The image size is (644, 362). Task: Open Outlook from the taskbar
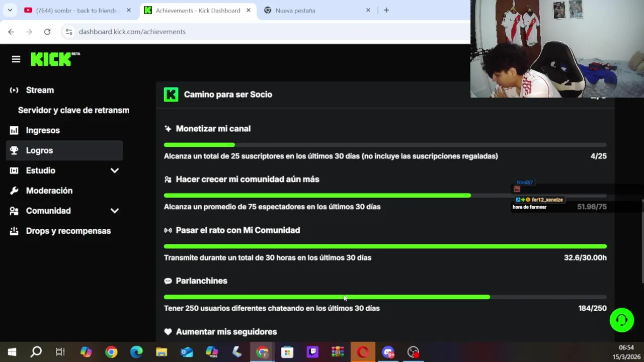click(x=187, y=352)
